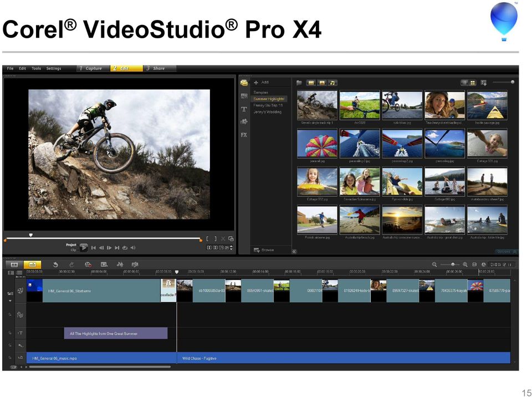Select the Summer Highlights! folder

click(269, 99)
